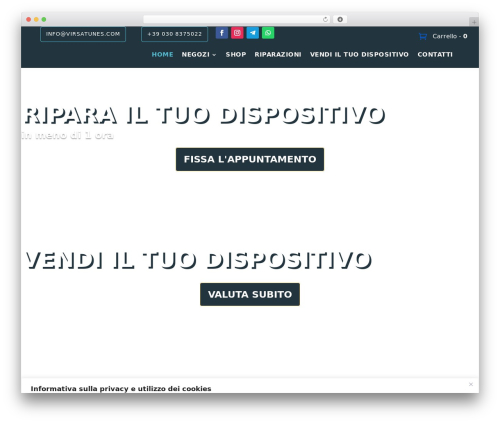500x423 pixels.
Task: Click the FISSA L'APPUNTAMENTO button
Action: pos(250,159)
